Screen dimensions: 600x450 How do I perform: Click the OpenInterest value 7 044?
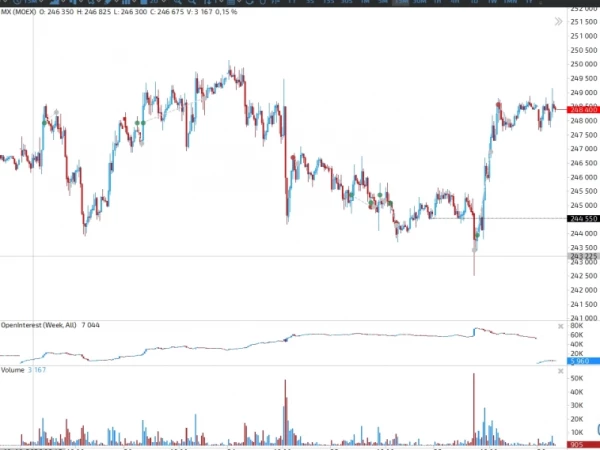pos(90,325)
